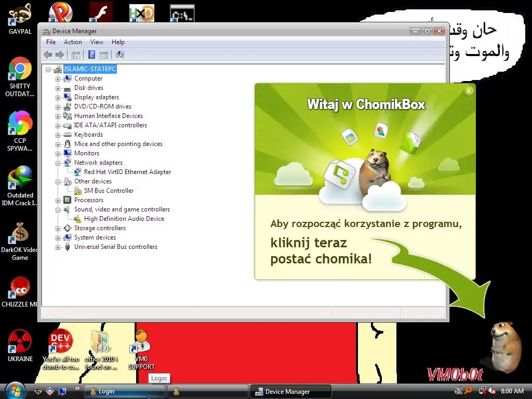Open the Action menu
The height and width of the screenshot is (399, 532).
(73, 42)
